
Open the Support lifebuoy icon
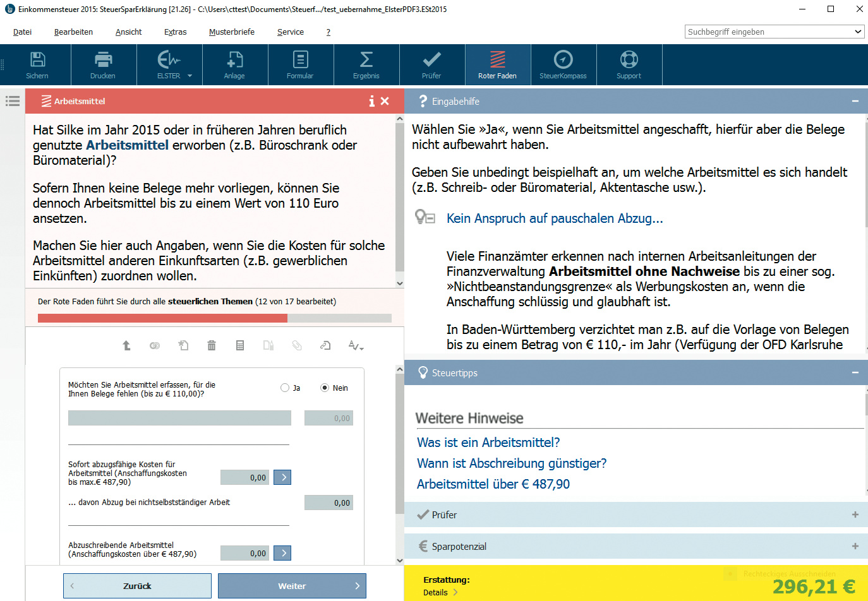pos(629,60)
